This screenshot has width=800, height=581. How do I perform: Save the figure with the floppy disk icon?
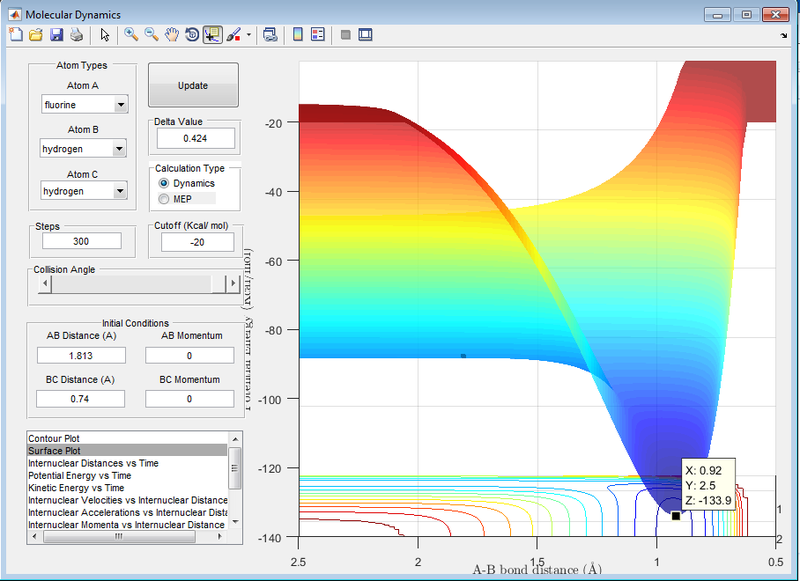coord(56,35)
